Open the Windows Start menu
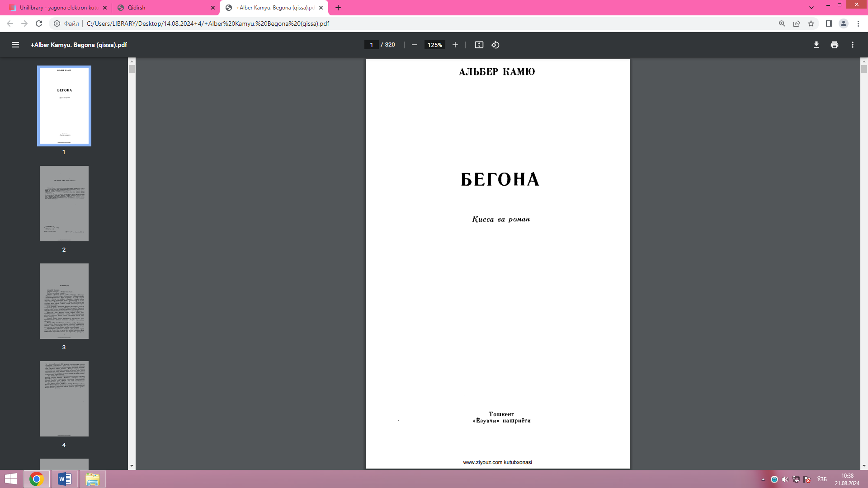868x488 pixels. [x=11, y=479]
